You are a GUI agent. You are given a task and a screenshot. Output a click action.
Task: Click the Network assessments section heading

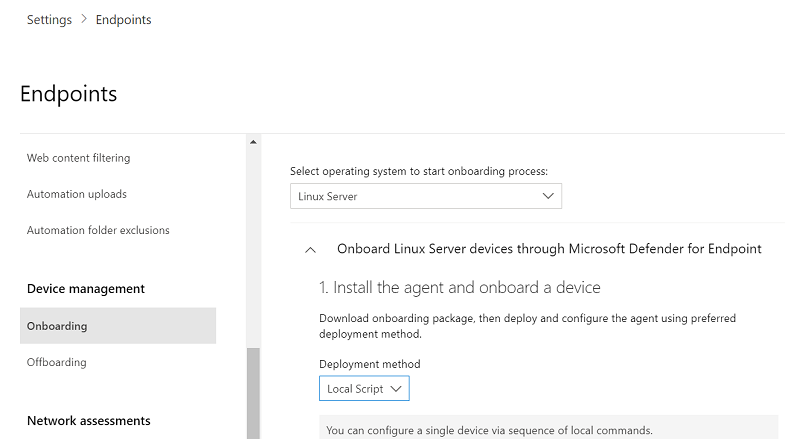89,421
